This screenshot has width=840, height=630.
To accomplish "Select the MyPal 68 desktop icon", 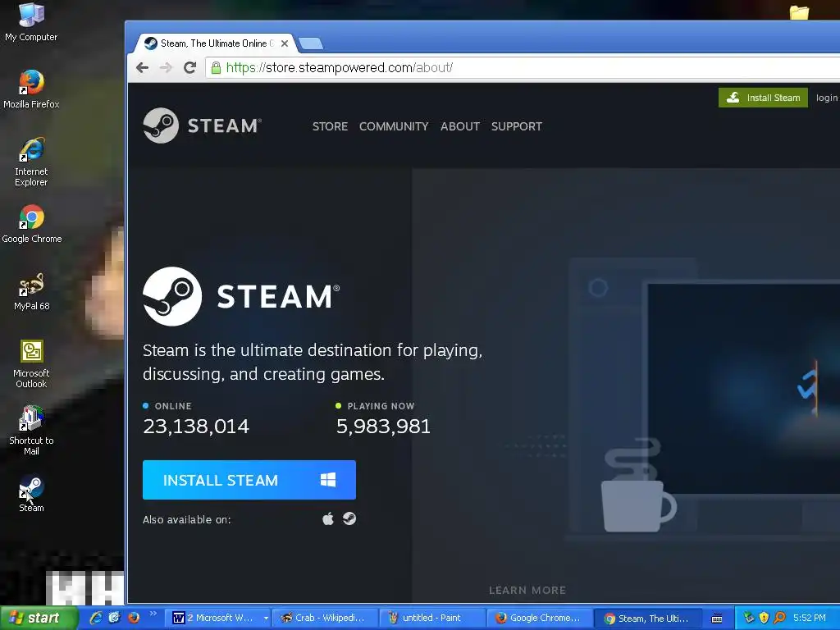I will pyautogui.click(x=32, y=291).
